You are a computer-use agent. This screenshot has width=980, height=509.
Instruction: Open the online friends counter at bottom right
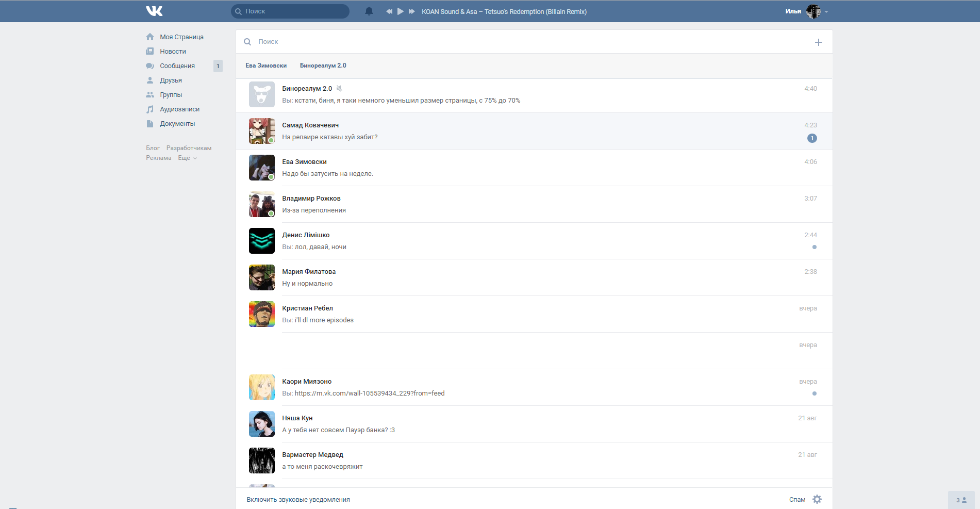point(961,500)
